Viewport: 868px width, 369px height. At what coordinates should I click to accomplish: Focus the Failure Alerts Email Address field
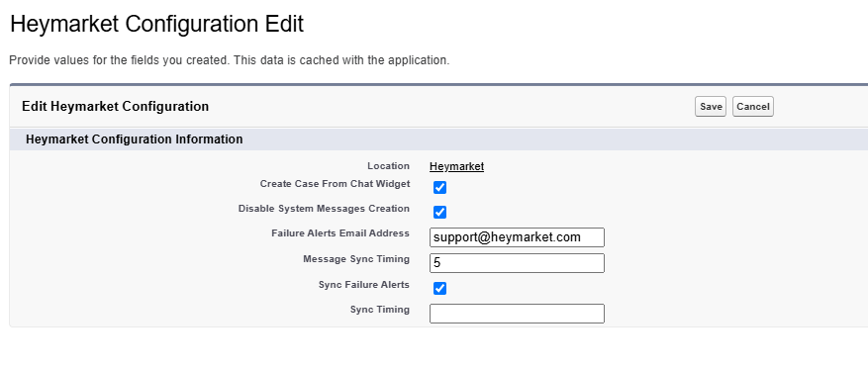click(x=517, y=237)
